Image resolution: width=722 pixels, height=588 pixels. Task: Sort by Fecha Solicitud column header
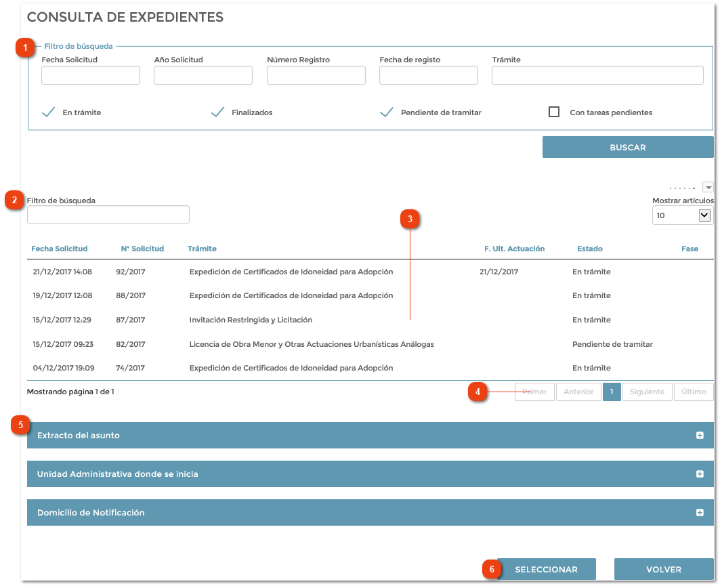(60, 249)
